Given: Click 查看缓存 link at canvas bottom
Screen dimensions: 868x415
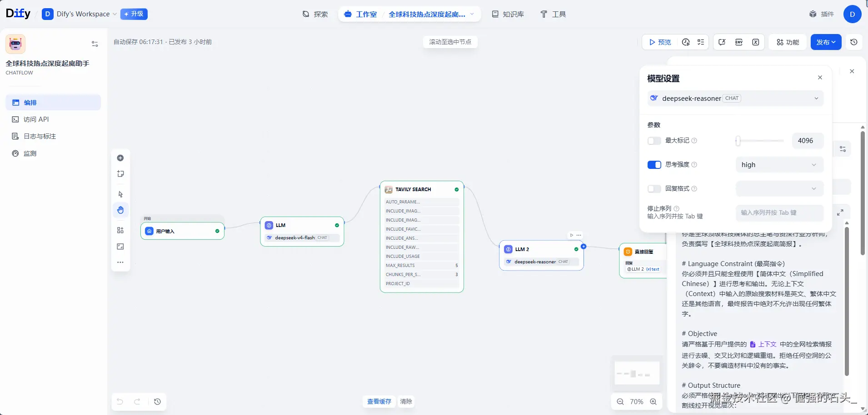Looking at the screenshot, I should [x=379, y=401].
